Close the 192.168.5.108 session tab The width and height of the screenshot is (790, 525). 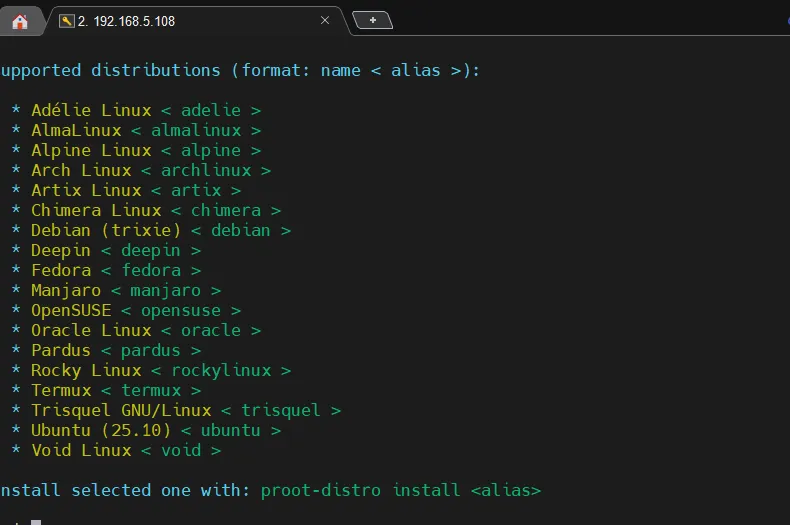tap(325, 20)
